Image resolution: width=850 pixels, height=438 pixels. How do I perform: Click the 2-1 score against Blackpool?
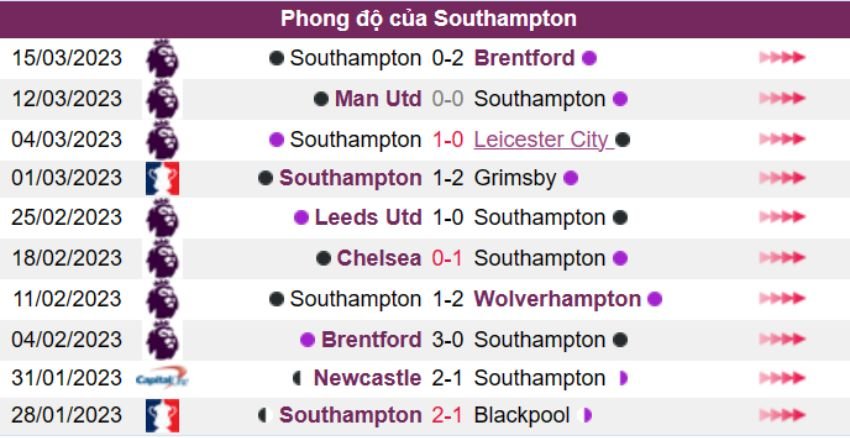coord(447,415)
